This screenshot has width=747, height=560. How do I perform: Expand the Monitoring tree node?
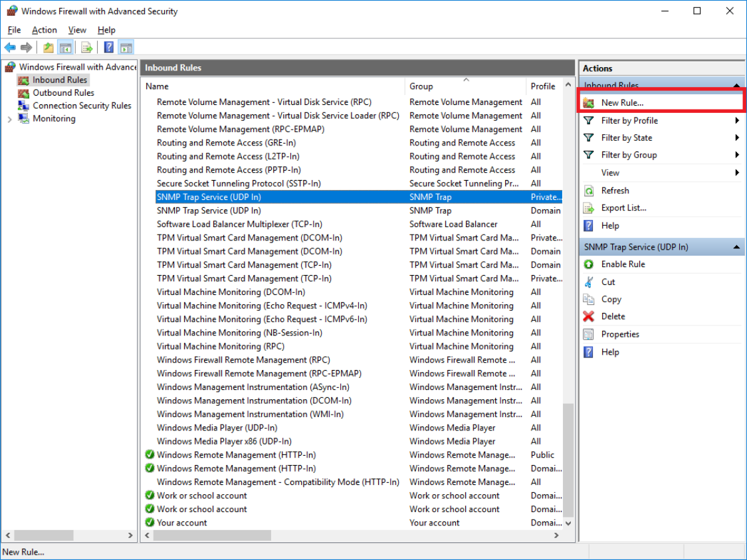pyautogui.click(x=9, y=120)
